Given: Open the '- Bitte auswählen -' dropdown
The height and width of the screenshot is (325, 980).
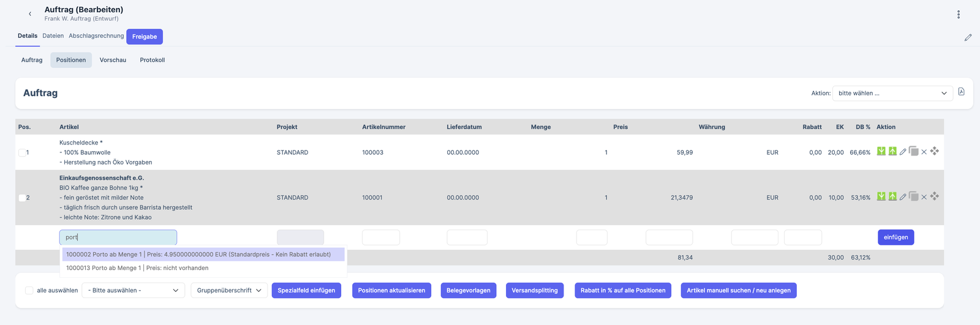Looking at the screenshot, I should click(133, 290).
